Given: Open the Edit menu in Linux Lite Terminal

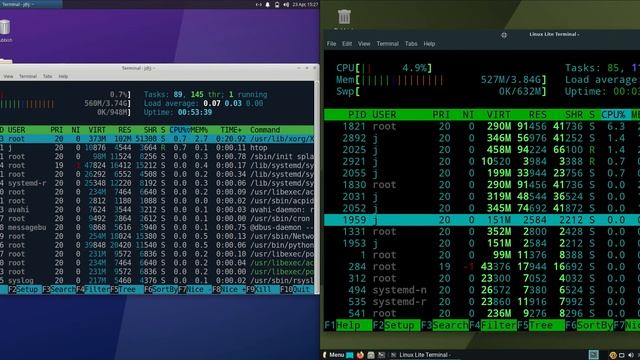Looking at the screenshot, I should click(x=347, y=44).
